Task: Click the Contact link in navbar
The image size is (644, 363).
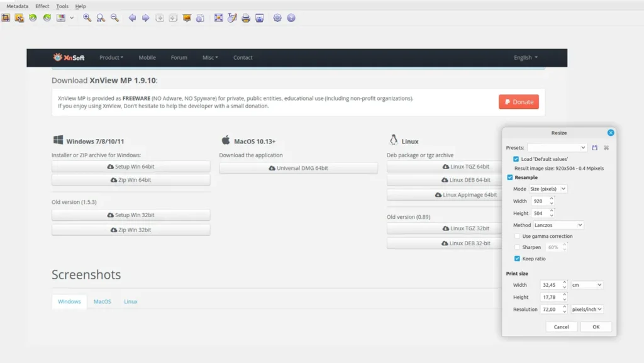Action: click(243, 57)
